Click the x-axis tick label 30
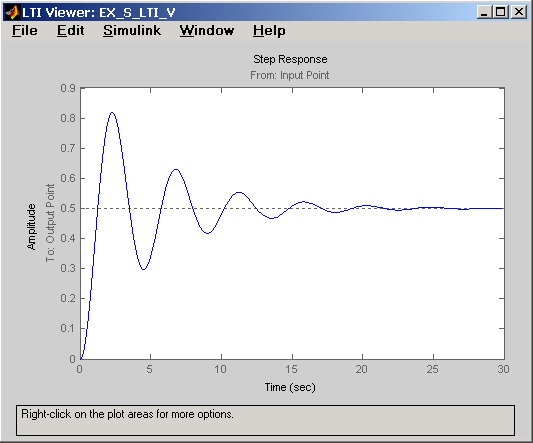The height and width of the screenshot is (443, 533). pos(503,369)
